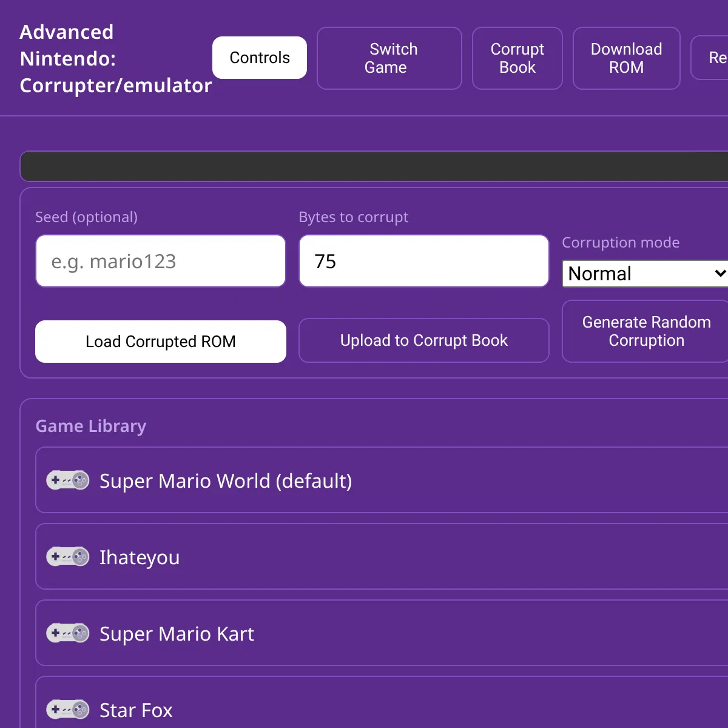Open the Controls panel
728x728 pixels.
[x=260, y=58]
